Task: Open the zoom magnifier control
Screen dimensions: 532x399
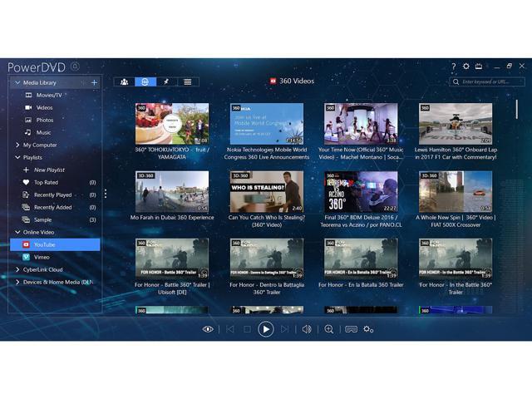Action: 329,329
